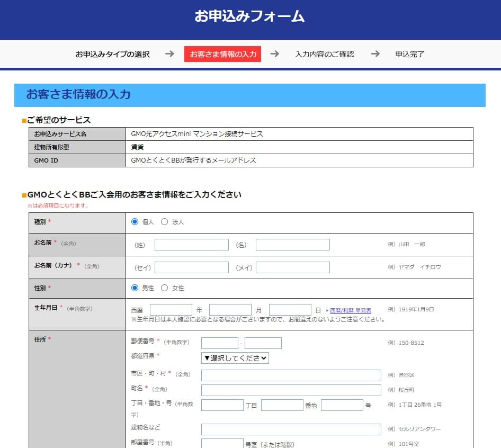Focus the 部屋番号 room number field

222,444
